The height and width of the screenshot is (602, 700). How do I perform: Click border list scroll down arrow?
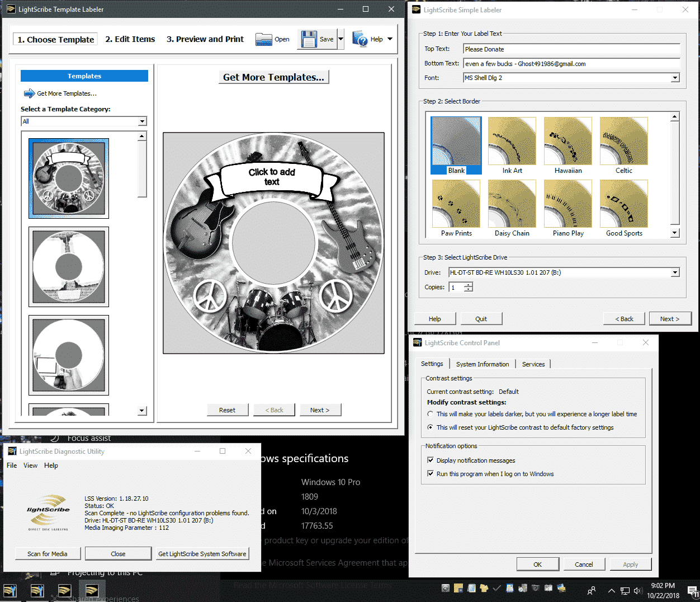(x=675, y=233)
